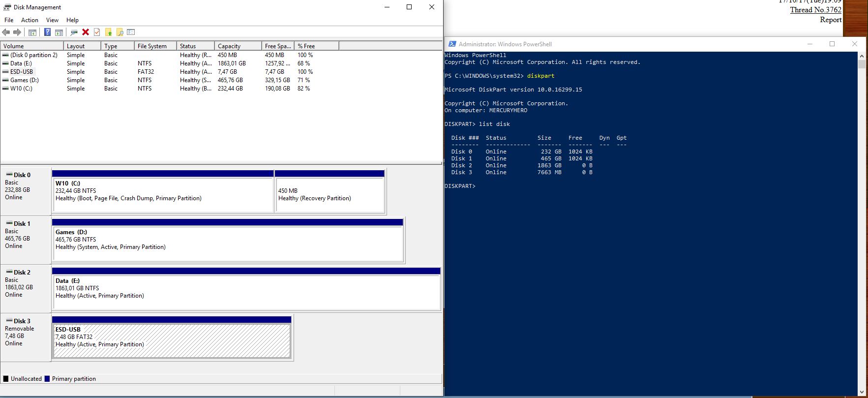Click the checklist settings toolbar icon
This screenshot has height=398, width=868.
pyautogui.click(x=131, y=32)
